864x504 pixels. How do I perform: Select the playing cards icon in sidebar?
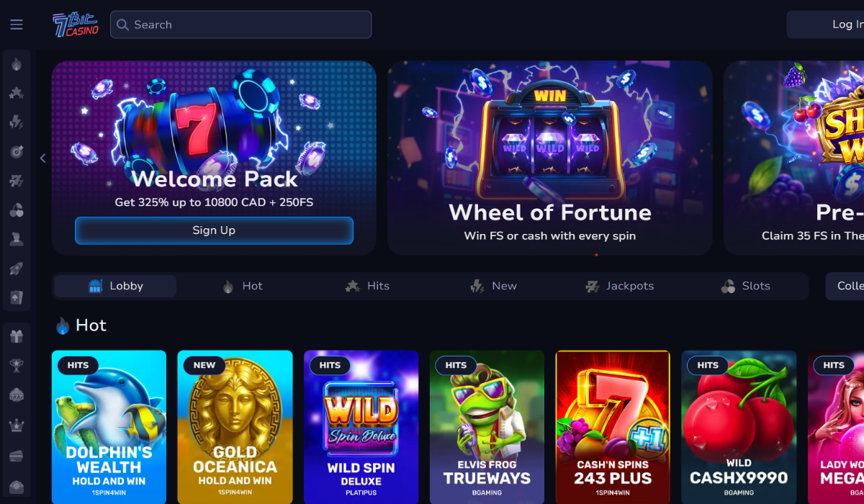17,297
